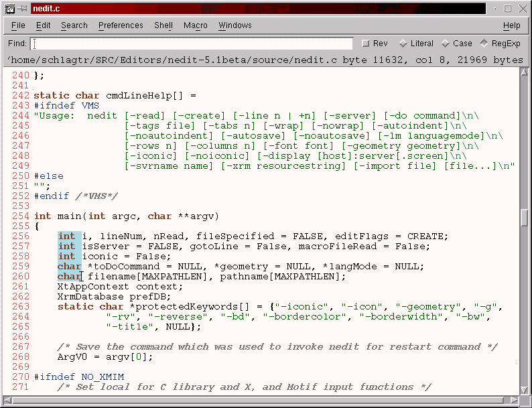Screen dimensions: 532x408
Task: Click '[-geometry geometry]' on line 247
Action: point(401,146)
